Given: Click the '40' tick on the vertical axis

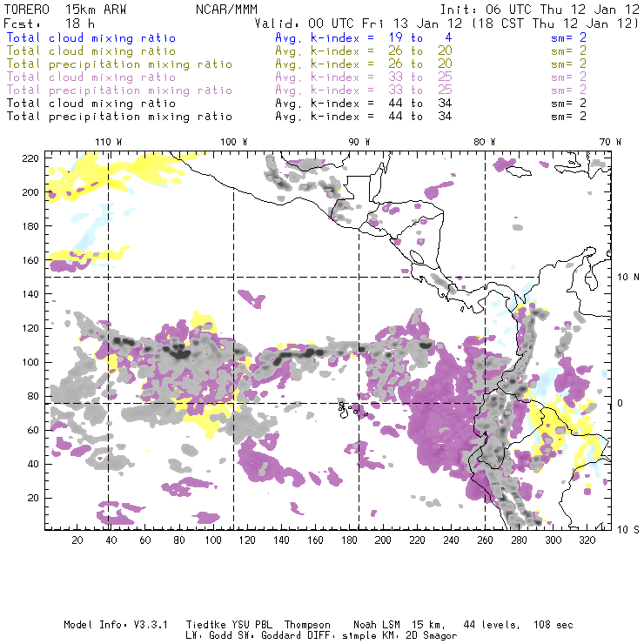Looking at the screenshot, I should [33, 464].
